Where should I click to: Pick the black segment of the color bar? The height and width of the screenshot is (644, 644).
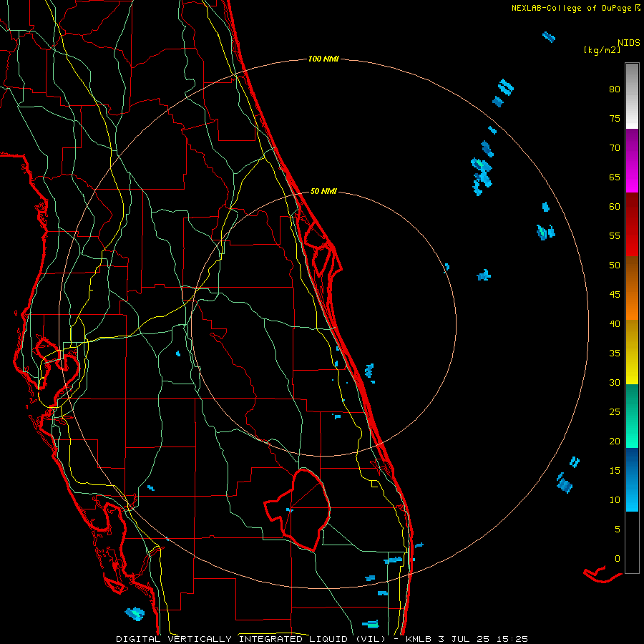pyautogui.click(x=632, y=542)
